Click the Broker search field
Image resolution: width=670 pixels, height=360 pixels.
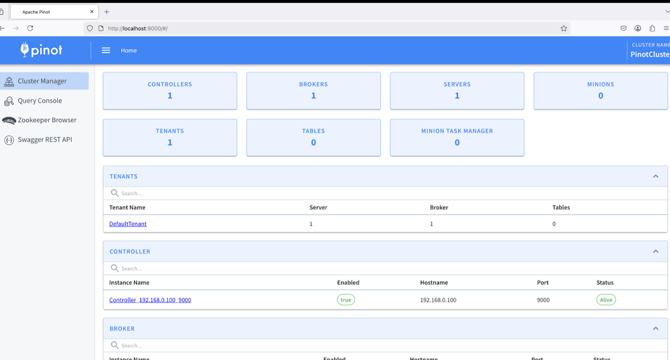[385, 345]
